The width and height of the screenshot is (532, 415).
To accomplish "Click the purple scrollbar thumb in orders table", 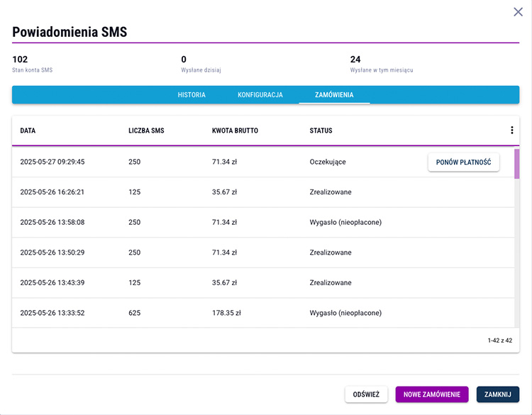I will [516, 164].
